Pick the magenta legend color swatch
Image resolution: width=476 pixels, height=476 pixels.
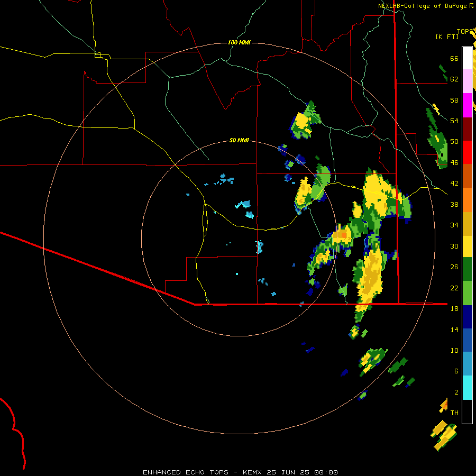click(x=467, y=105)
